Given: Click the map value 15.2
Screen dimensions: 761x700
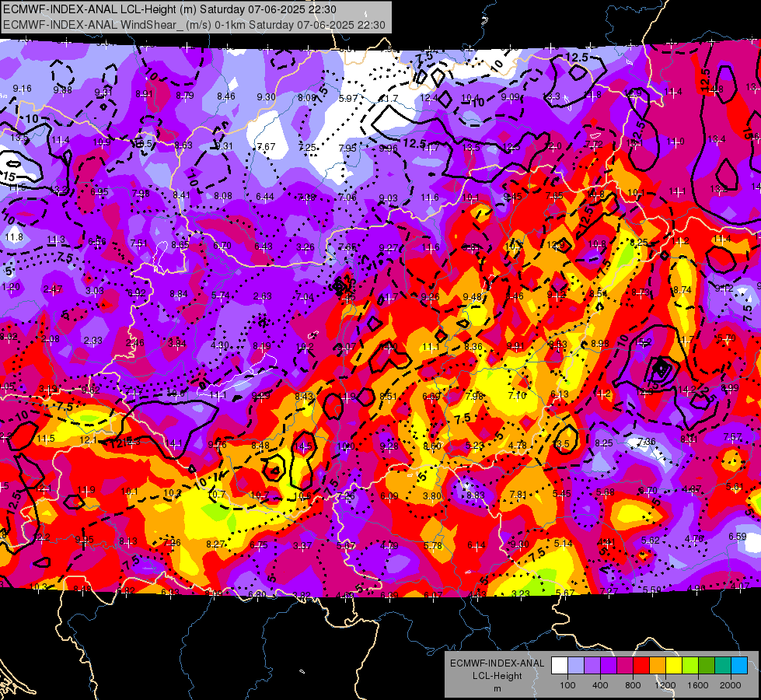Looking at the screenshot, I should pos(644,342).
